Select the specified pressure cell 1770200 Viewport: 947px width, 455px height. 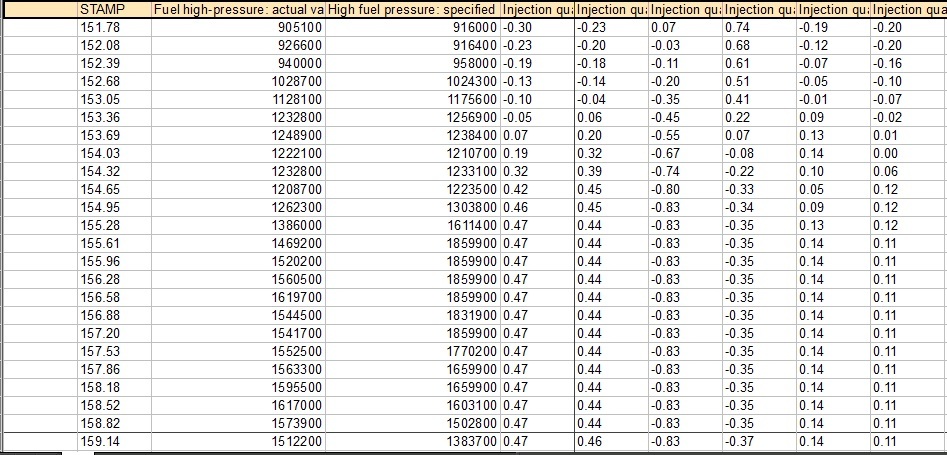click(x=412, y=351)
